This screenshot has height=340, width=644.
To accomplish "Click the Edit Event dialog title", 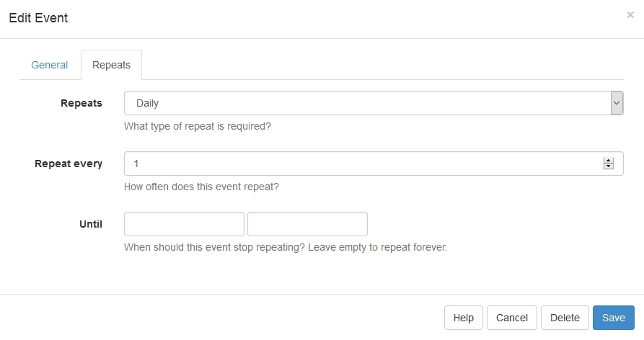I will (x=38, y=18).
